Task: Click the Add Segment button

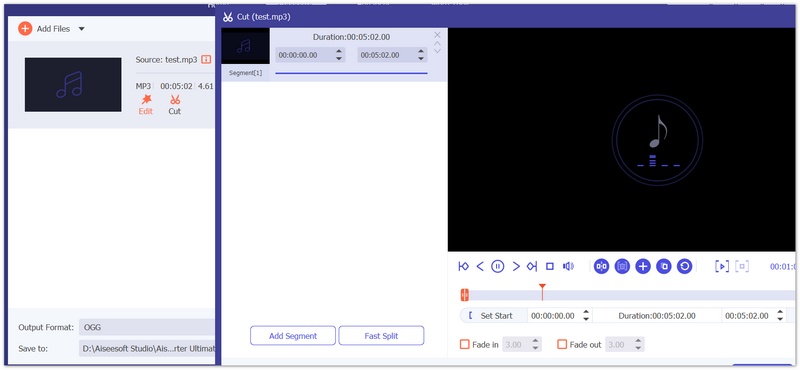Action: click(293, 336)
